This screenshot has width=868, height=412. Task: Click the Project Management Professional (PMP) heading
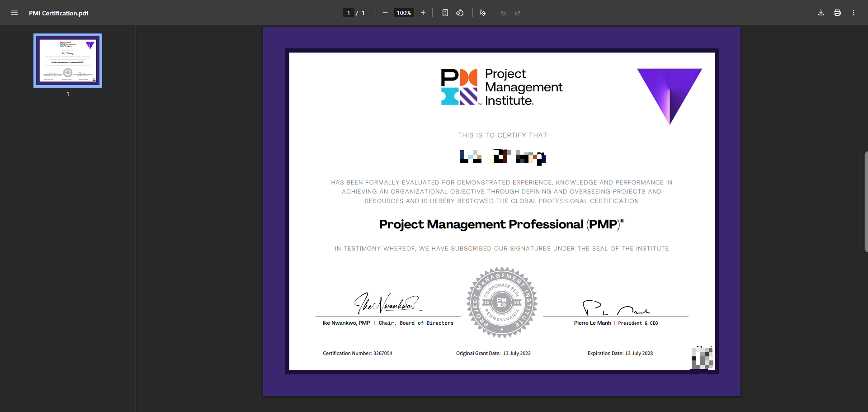click(501, 224)
